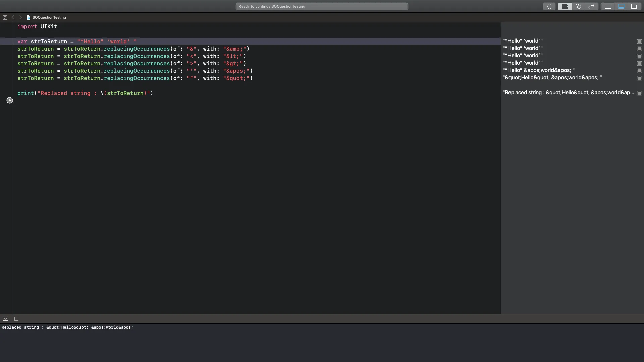The image size is (644, 362).
Task: Click the Ready to continue SOQuestionTesting status field
Action: (322, 6)
